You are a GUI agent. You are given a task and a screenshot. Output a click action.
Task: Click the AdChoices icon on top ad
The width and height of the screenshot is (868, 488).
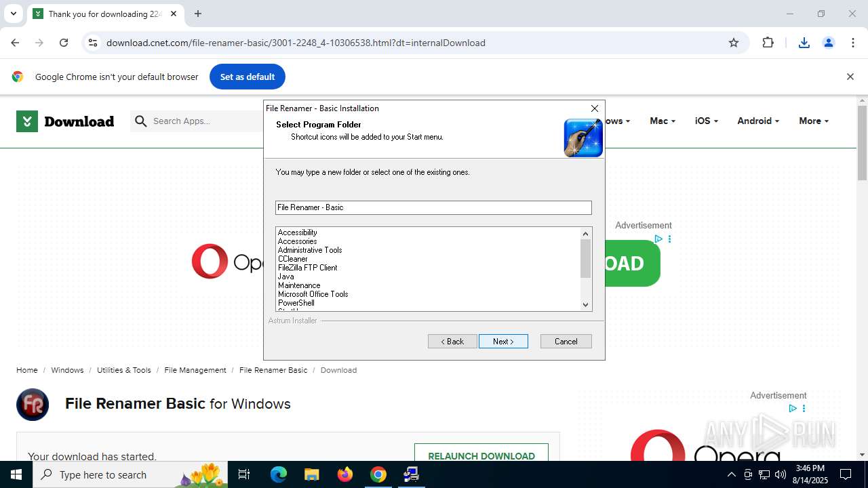point(658,239)
